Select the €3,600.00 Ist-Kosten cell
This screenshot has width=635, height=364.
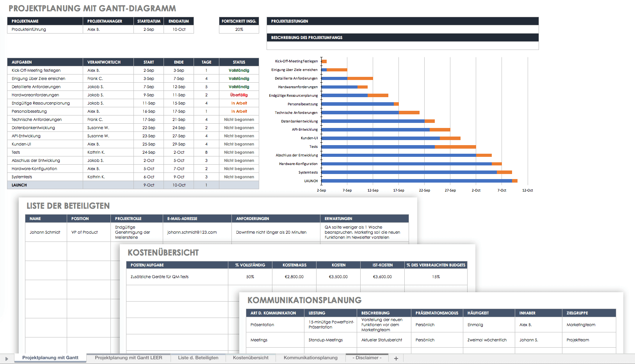pos(382,277)
